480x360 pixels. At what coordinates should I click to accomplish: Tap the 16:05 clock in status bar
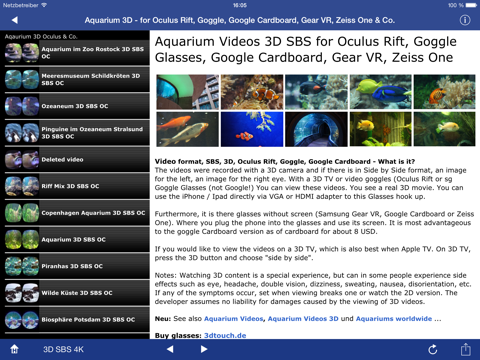coord(240,5)
